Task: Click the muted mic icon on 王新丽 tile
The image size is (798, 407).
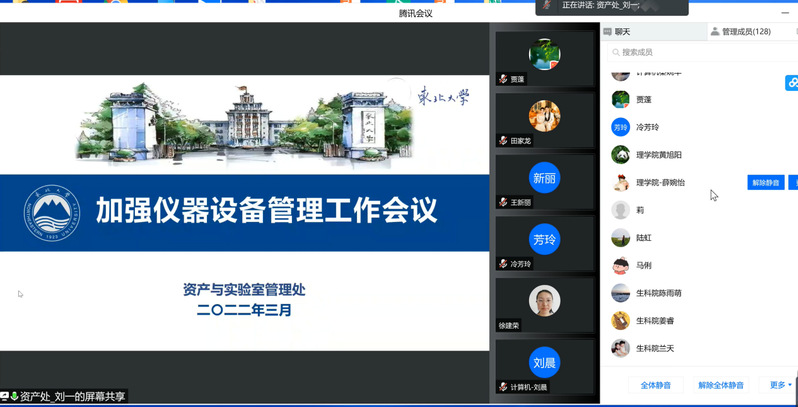Action: pyautogui.click(x=503, y=202)
